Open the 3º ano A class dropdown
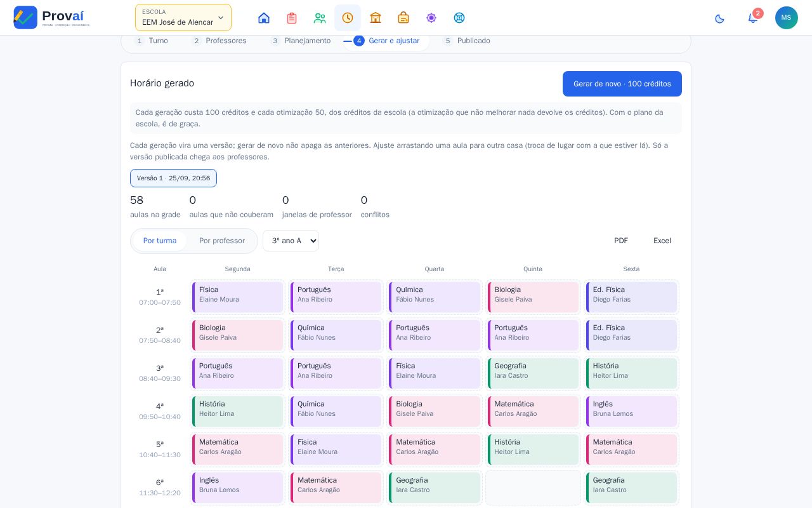The height and width of the screenshot is (508, 812). coord(291,241)
